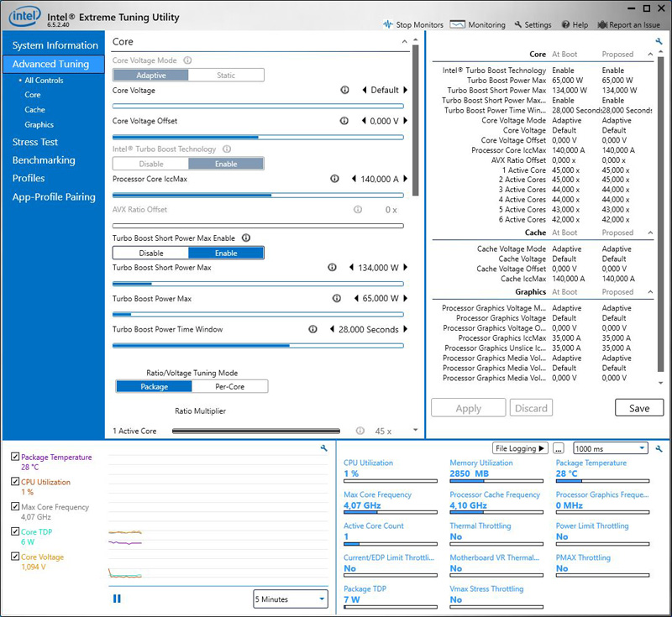Click the ellipsis button next to File Logging
672x617 pixels.
tap(558, 448)
